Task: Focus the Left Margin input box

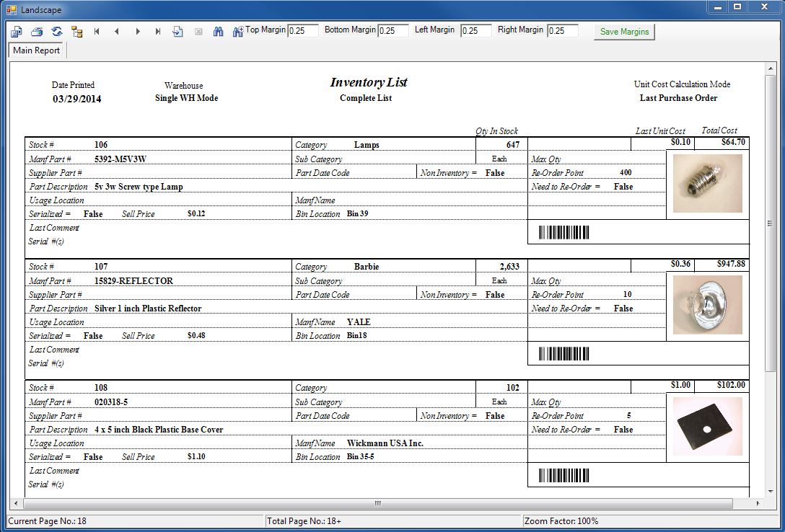Action: pyautogui.click(x=475, y=31)
